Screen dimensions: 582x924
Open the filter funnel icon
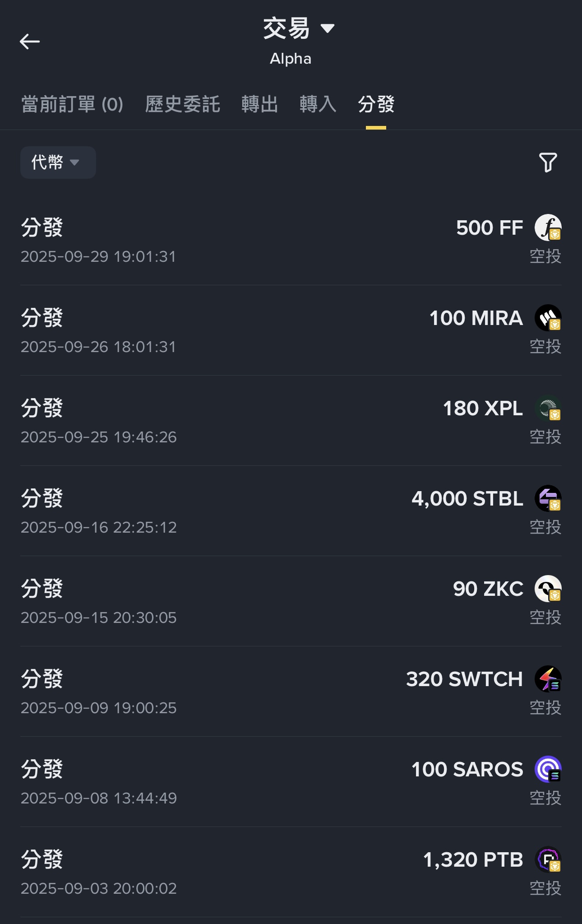(x=548, y=163)
